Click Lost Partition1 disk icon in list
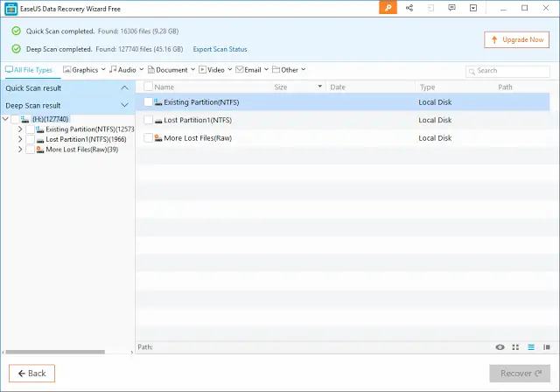This screenshot has height=392, width=560. point(158,121)
